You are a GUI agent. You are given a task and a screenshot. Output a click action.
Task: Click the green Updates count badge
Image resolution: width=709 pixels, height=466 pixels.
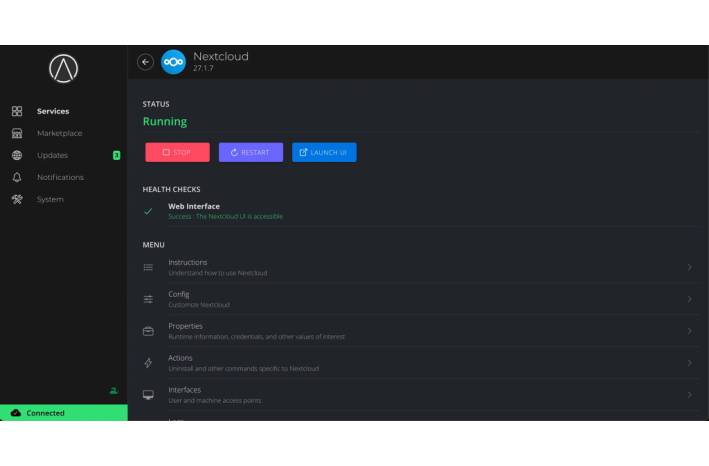(x=117, y=155)
